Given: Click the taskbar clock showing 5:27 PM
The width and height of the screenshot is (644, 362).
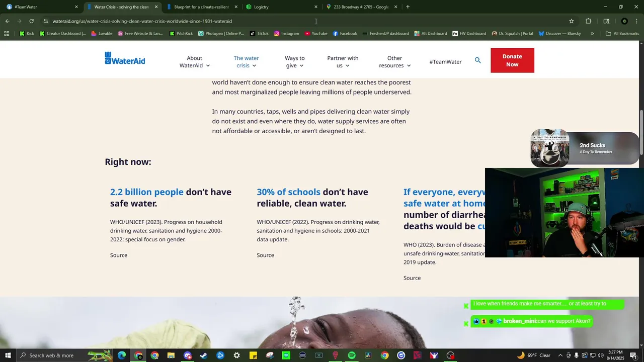Looking at the screenshot, I should point(615,355).
